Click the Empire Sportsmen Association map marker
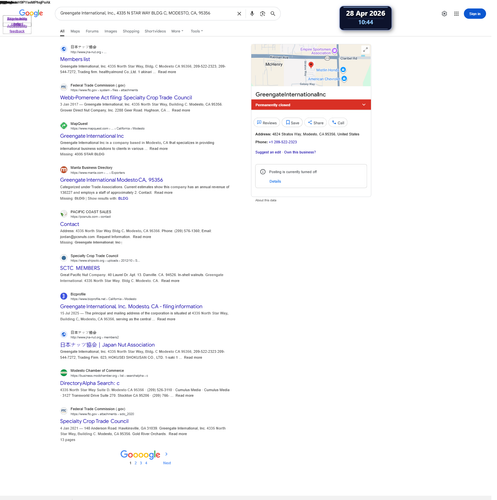The image size is (497, 500). pyautogui.click(x=334, y=51)
